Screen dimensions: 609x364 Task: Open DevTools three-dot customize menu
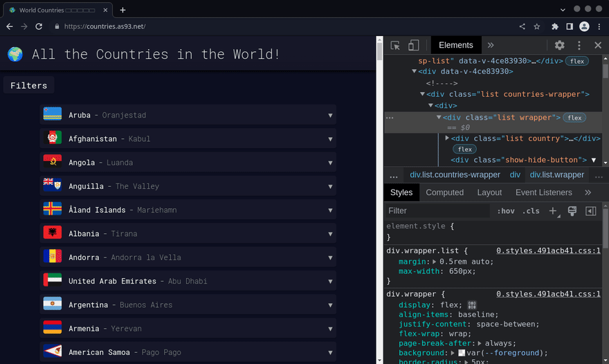579,45
